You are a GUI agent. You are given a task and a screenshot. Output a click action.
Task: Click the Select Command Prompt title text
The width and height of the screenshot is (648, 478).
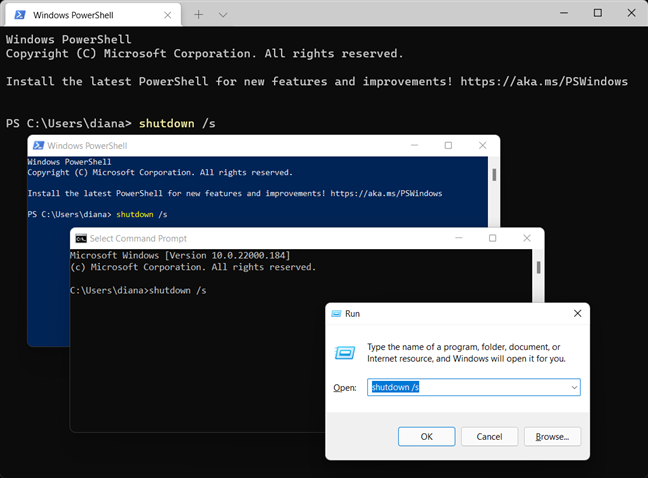[138, 238]
